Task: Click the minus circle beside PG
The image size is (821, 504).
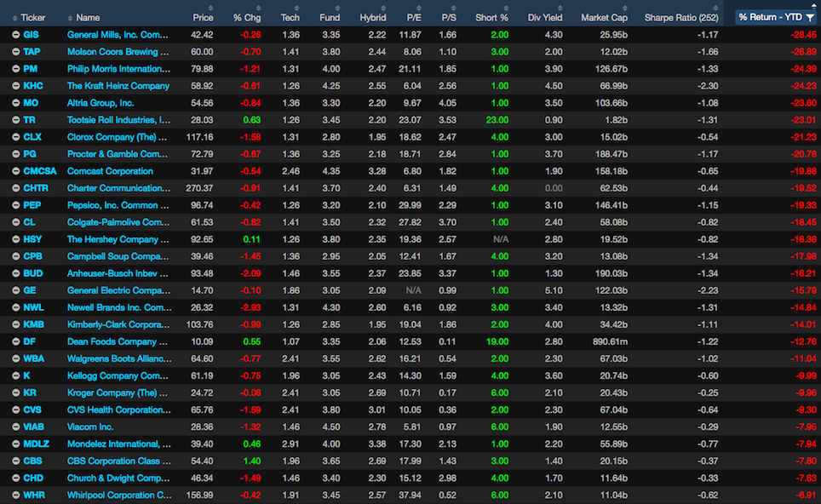Action: tap(15, 154)
